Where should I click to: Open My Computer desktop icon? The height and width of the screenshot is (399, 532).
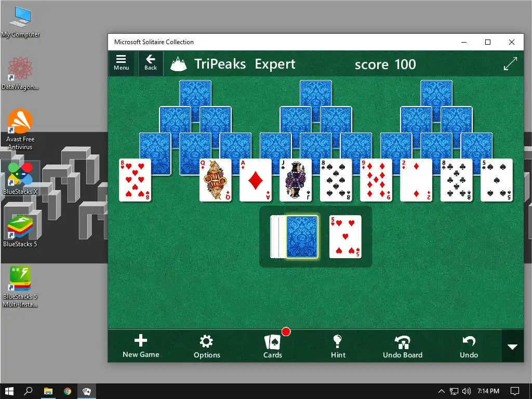20,22
